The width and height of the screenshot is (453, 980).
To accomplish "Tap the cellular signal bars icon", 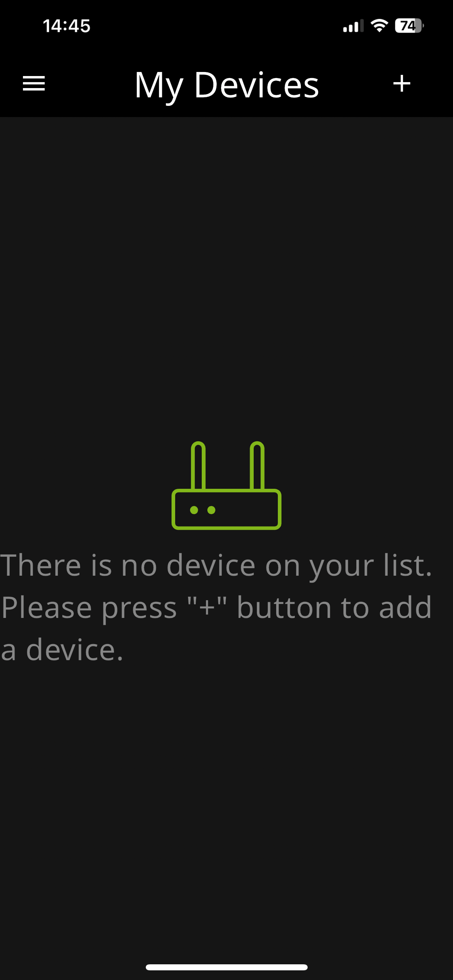I will coord(353,26).
